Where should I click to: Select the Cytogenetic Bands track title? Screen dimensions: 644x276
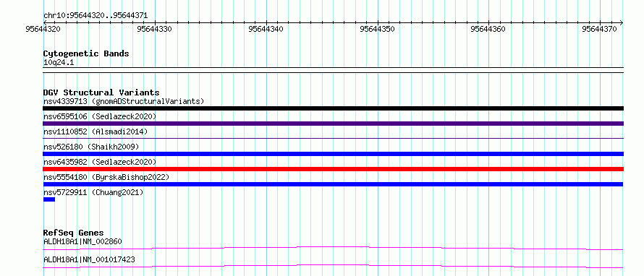[86, 53]
